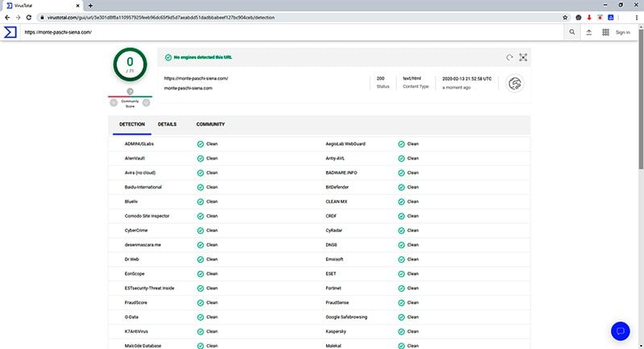
Task: Click the 'Baidu-International' engine name
Action: (x=143, y=187)
